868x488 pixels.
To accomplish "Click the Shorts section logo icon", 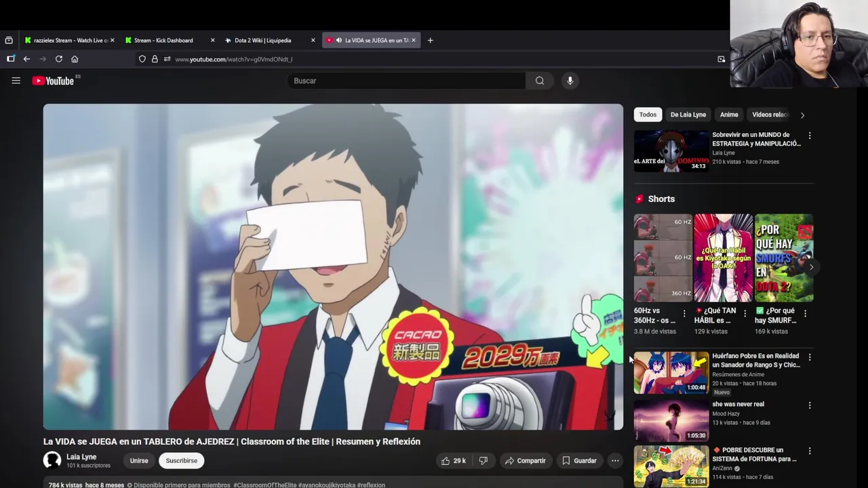I will [639, 199].
